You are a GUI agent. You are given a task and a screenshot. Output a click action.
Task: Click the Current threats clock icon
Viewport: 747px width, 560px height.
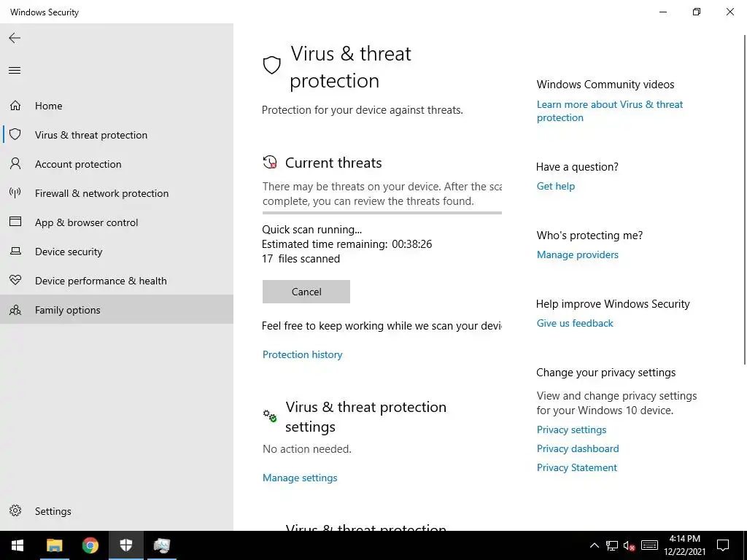pos(270,163)
